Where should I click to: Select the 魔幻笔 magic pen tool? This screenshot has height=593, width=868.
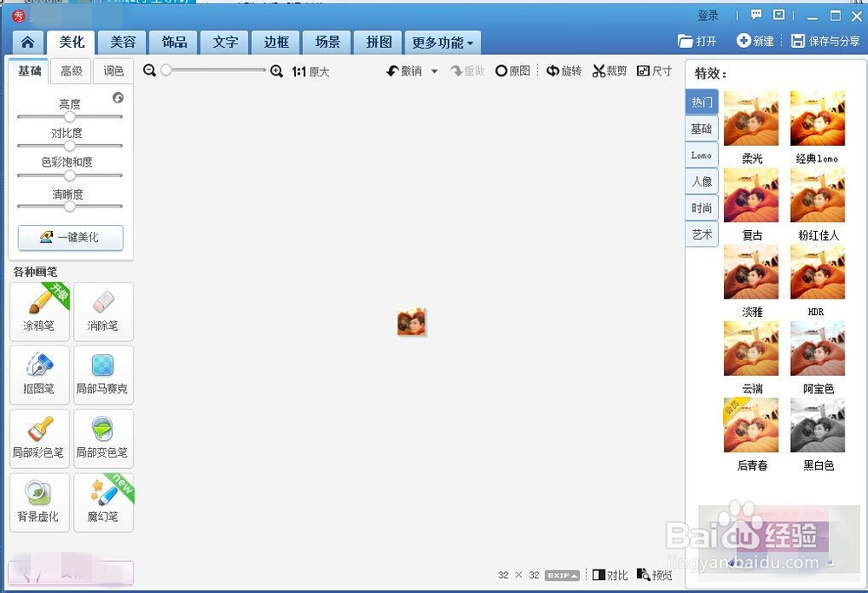tap(103, 502)
